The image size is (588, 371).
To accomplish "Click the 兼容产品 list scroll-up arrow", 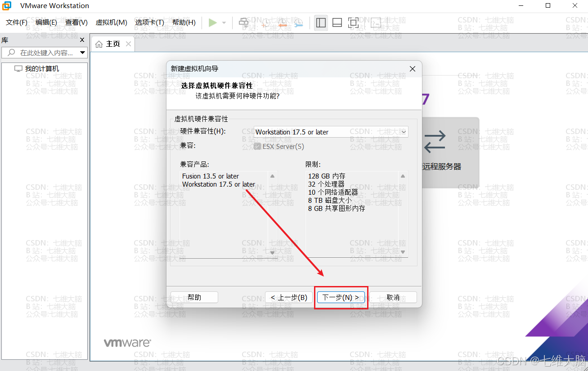I will (272, 176).
